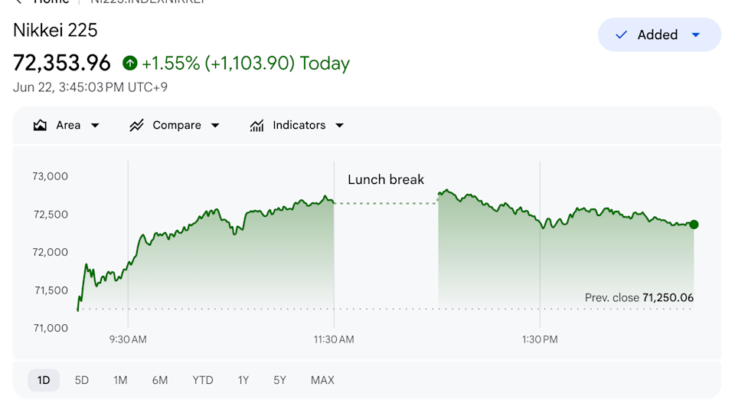
Task: Switch to the MAX time range
Action: tap(322, 380)
